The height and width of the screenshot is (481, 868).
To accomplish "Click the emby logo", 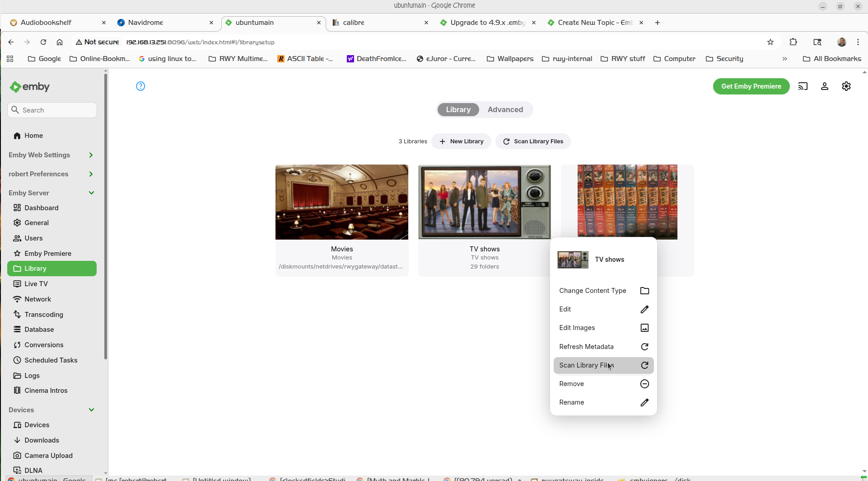I will tap(30, 87).
